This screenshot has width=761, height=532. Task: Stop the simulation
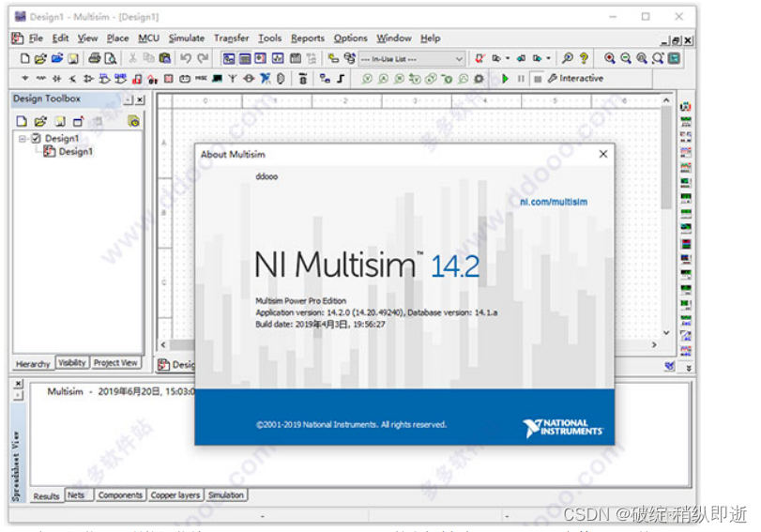538,79
